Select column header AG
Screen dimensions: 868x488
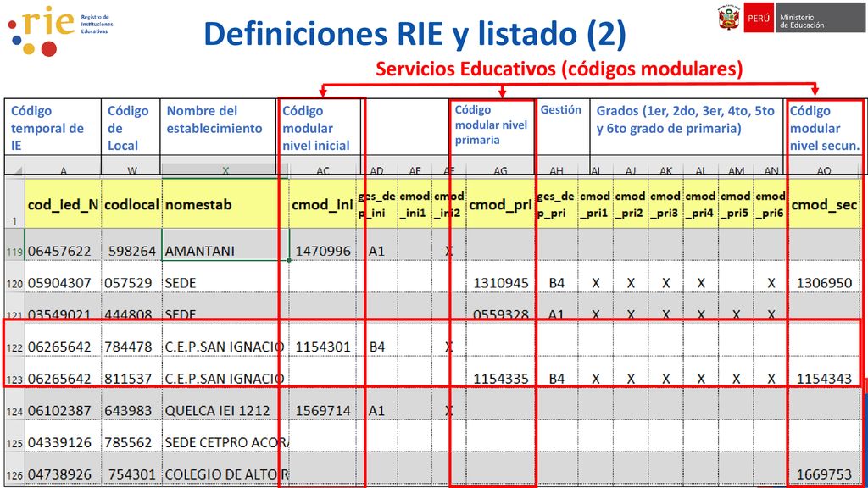(500, 169)
